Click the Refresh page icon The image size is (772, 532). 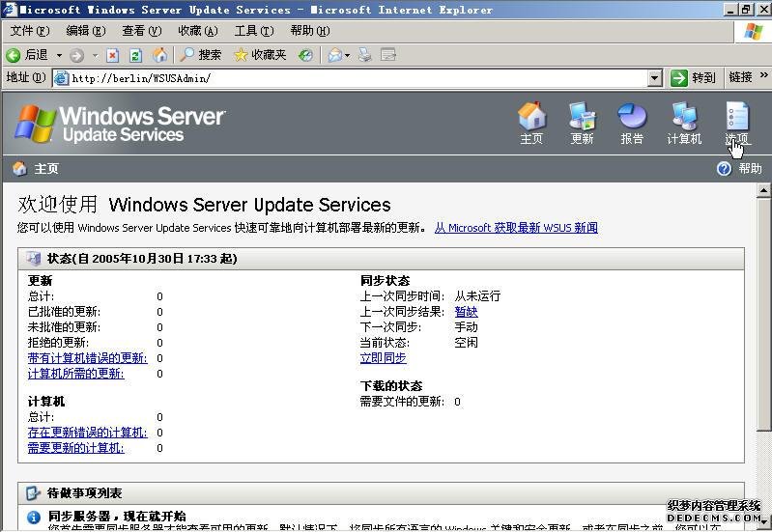pos(136,55)
